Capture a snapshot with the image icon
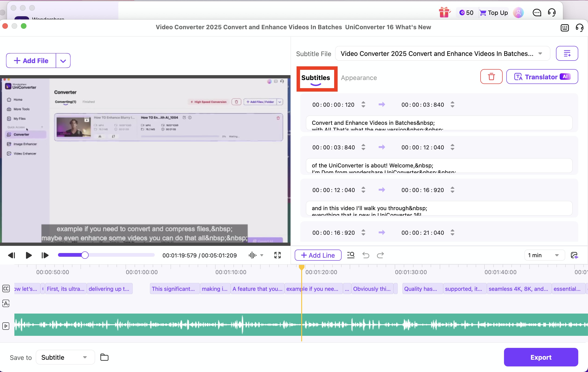Viewport: 588px width, 372px height. 575,255
